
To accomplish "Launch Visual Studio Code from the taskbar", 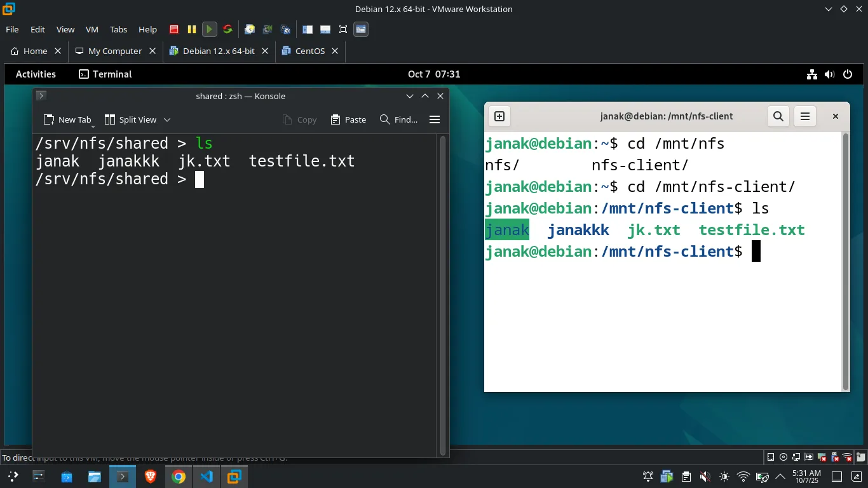I will pos(207,477).
